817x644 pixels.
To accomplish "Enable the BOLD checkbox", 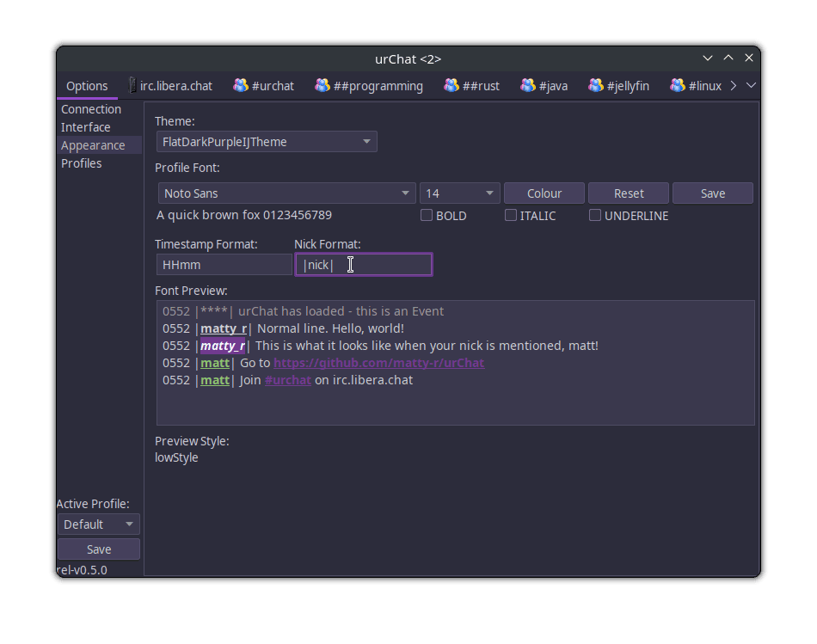I will (x=427, y=215).
